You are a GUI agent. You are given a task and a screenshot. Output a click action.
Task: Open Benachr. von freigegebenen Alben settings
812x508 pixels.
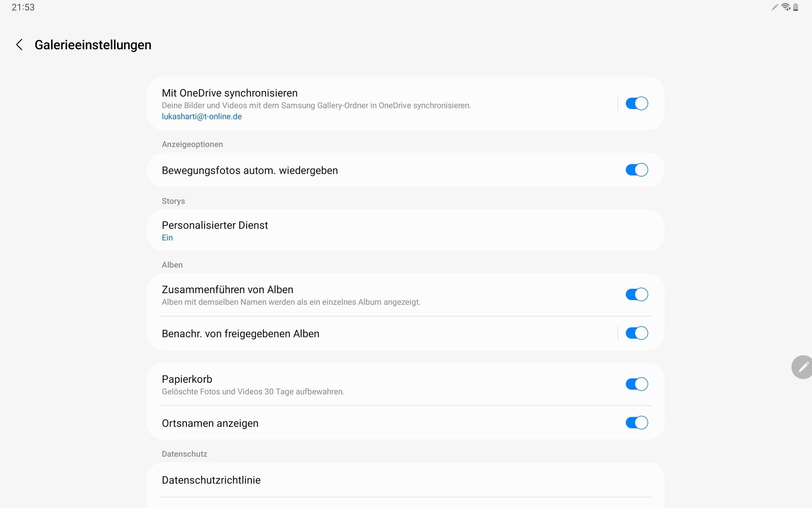click(x=240, y=334)
